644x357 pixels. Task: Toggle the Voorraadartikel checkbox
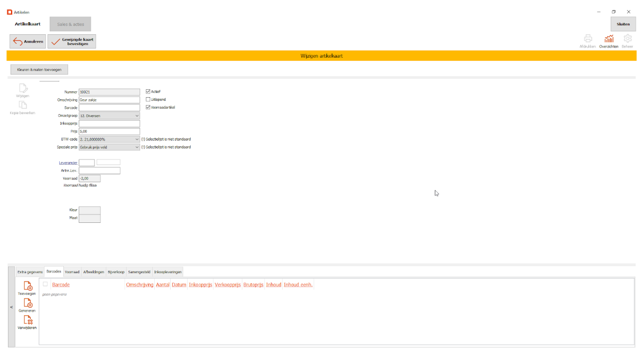[148, 107]
